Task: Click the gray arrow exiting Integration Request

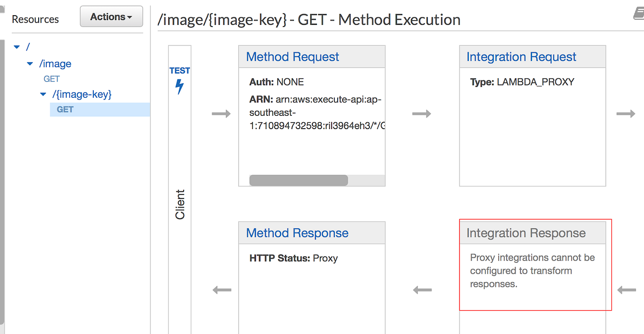Action: [626, 113]
